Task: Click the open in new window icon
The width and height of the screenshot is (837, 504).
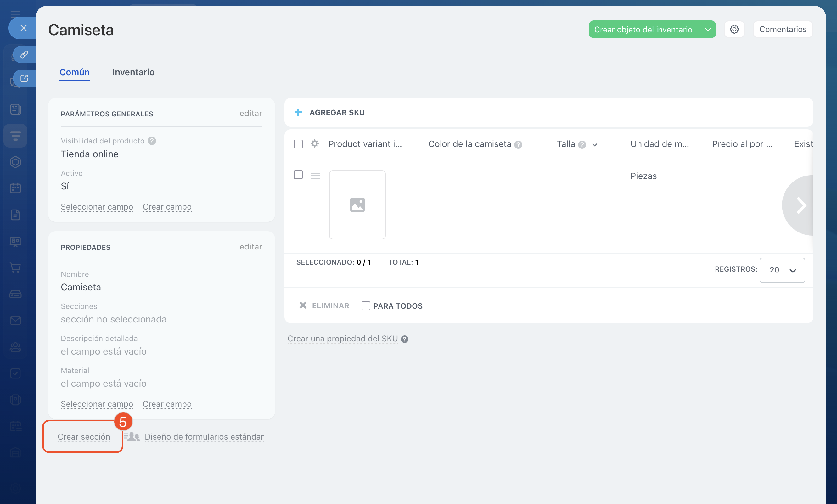Action: [x=24, y=78]
